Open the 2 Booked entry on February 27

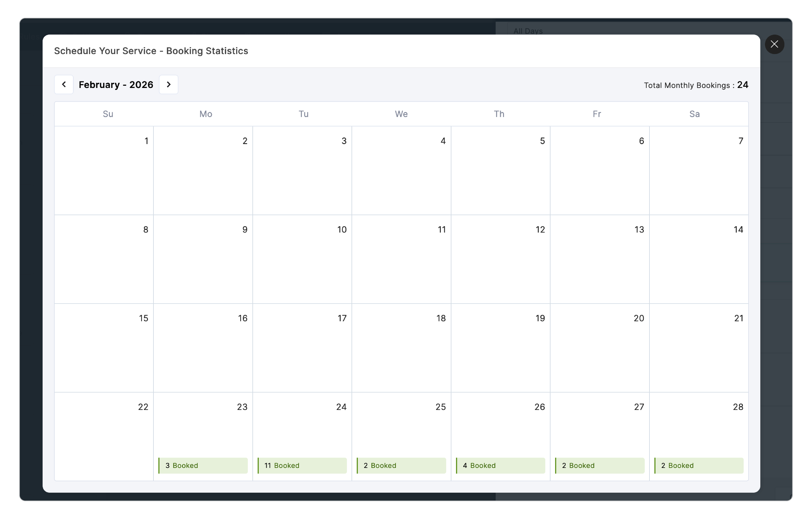tap(600, 465)
